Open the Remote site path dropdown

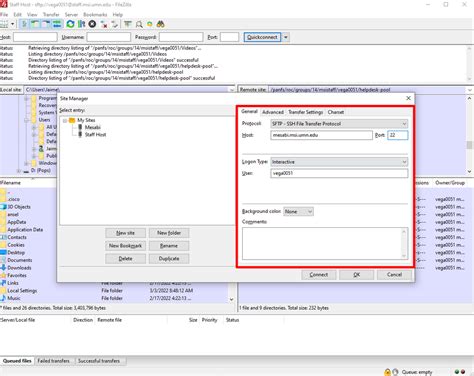pos(470,90)
